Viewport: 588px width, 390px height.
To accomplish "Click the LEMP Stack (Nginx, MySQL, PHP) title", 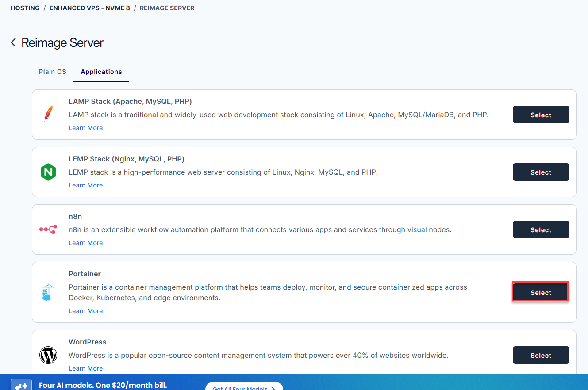I will click(x=127, y=159).
